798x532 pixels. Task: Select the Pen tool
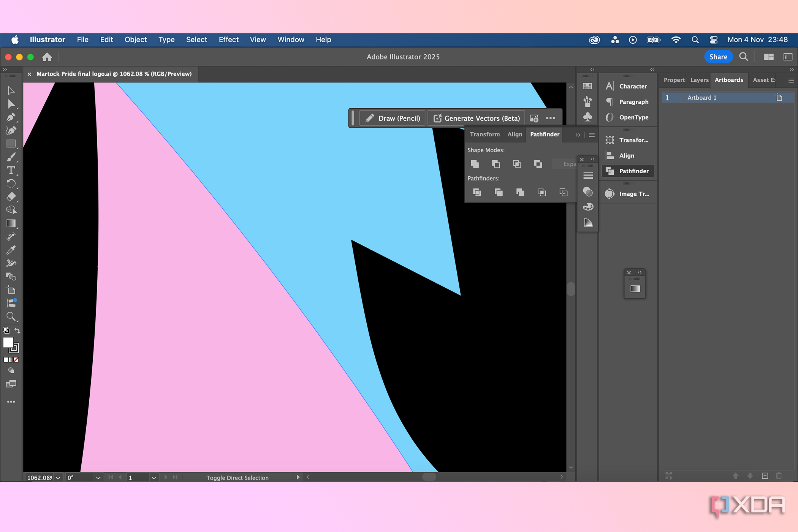pyautogui.click(x=11, y=117)
